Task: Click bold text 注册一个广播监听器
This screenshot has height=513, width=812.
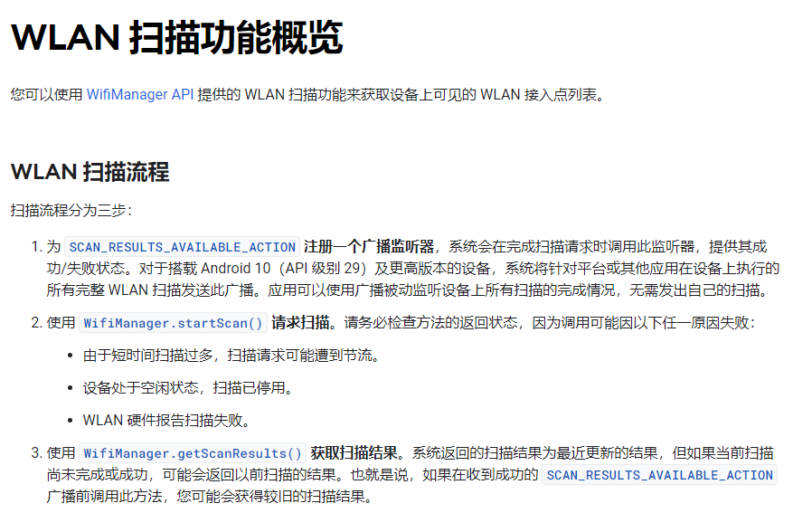Action: coord(369,247)
